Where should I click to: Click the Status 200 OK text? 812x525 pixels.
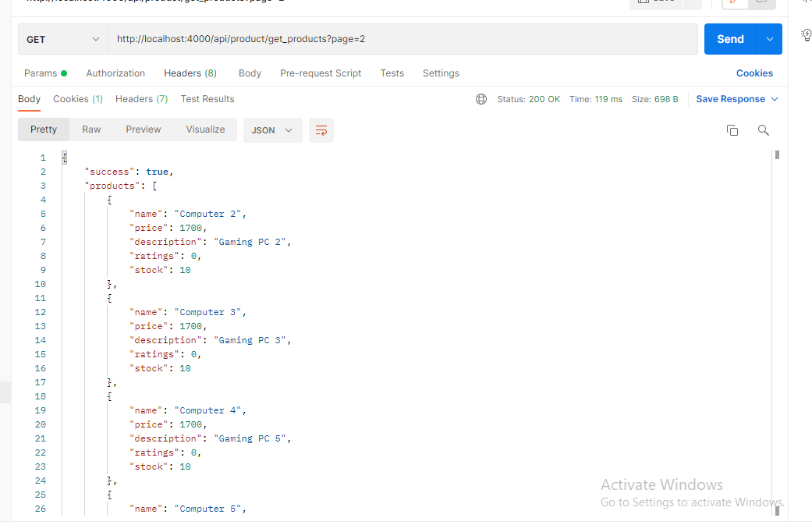point(529,99)
